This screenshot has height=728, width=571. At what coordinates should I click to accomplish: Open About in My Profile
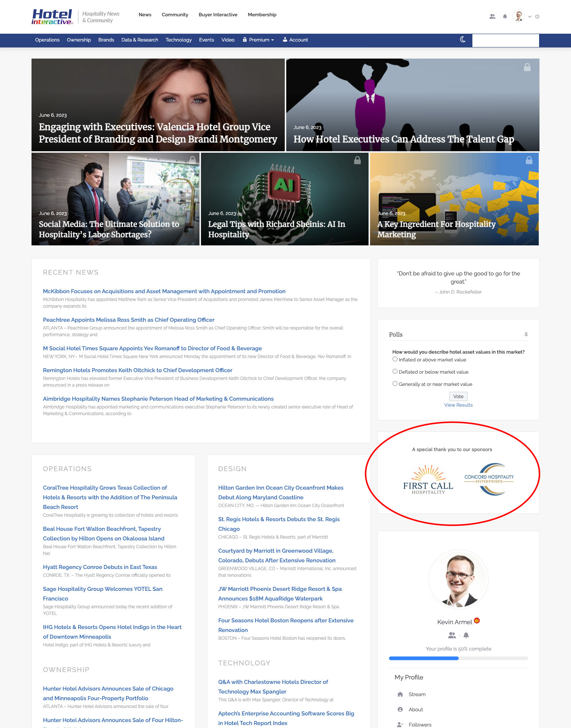click(x=416, y=709)
